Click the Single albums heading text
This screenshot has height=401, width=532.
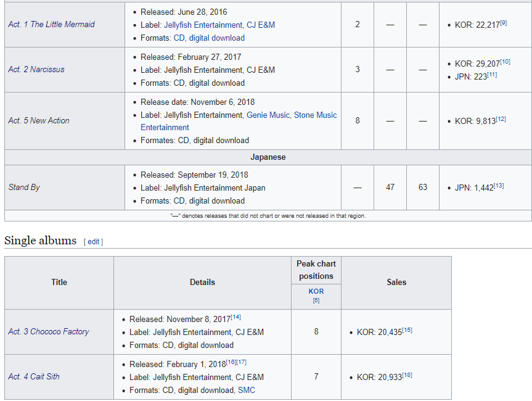click(40, 241)
